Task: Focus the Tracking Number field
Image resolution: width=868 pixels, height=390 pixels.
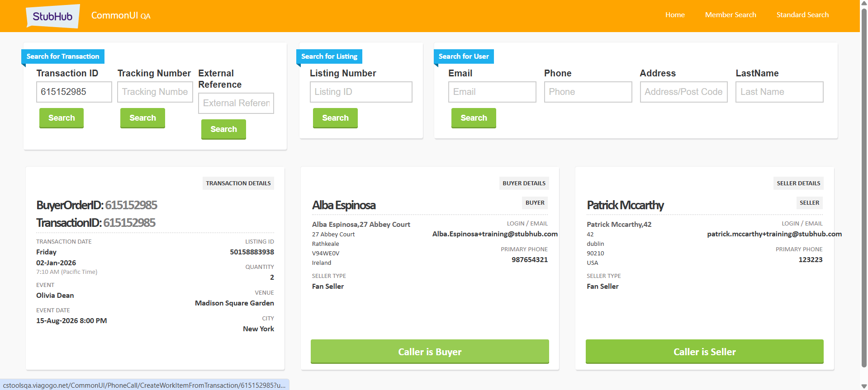Action: tap(155, 92)
